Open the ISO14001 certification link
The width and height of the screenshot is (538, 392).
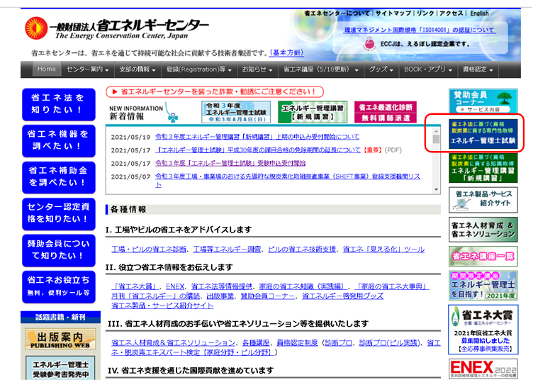(420, 30)
